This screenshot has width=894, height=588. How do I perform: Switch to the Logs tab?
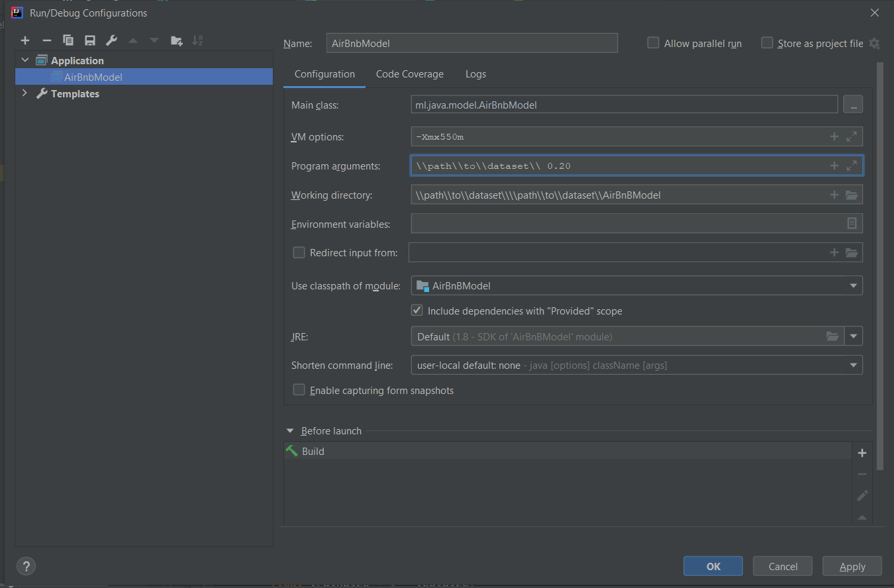(x=475, y=74)
